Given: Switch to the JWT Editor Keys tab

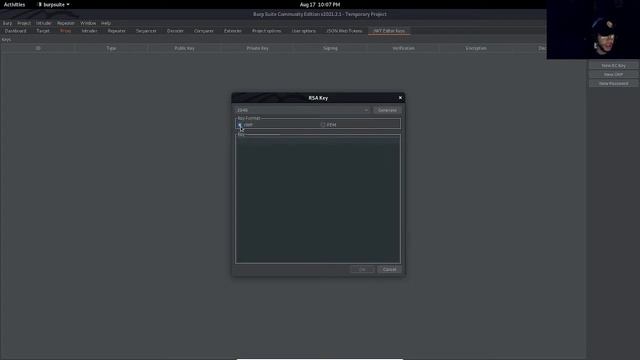Looking at the screenshot, I should 389,31.
